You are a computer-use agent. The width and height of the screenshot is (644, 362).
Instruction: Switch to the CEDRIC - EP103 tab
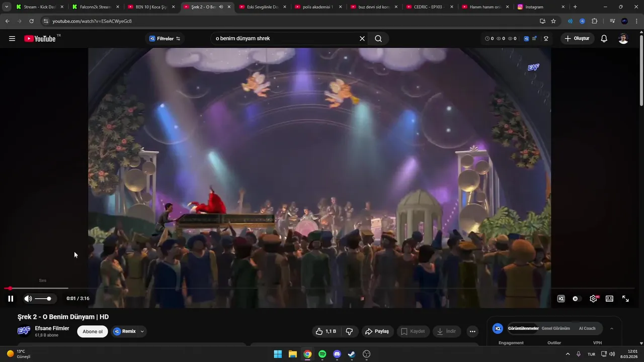point(430,7)
